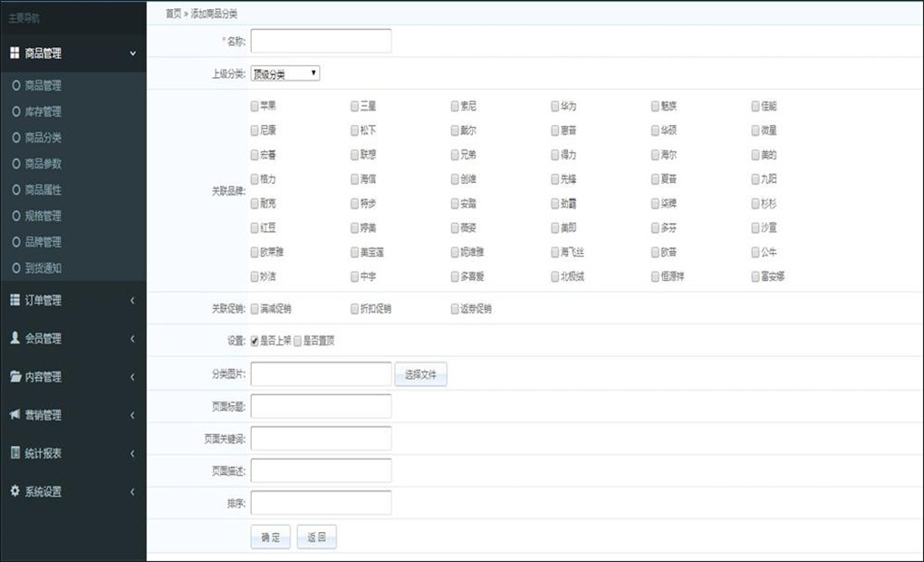
Task: Expand the 内容管理 section arrow
Action: [x=132, y=377]
